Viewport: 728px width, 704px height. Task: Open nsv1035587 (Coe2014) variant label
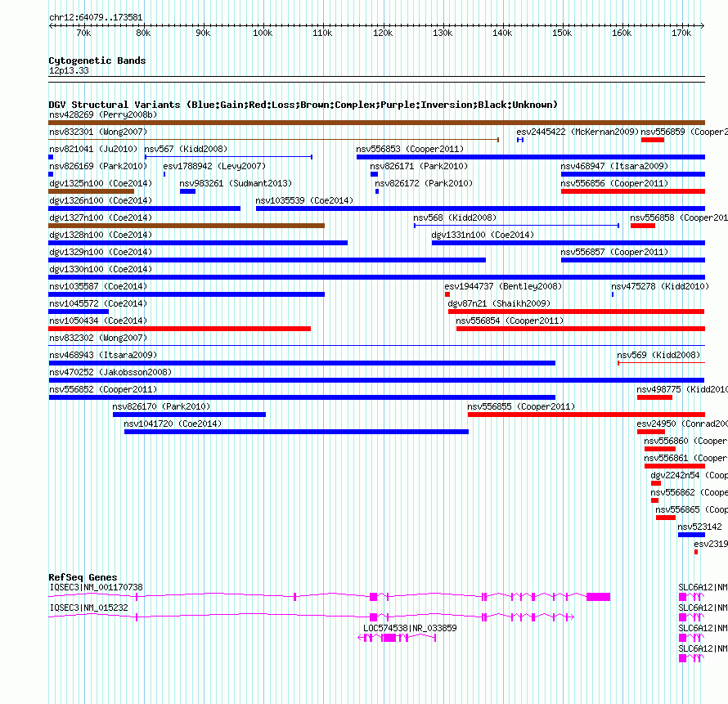click(x=98, y=286)
